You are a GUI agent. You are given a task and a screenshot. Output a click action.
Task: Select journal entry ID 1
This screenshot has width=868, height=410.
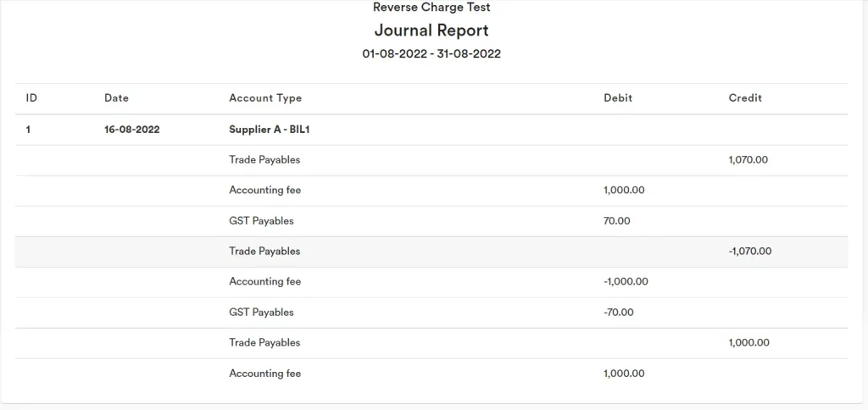28,130
